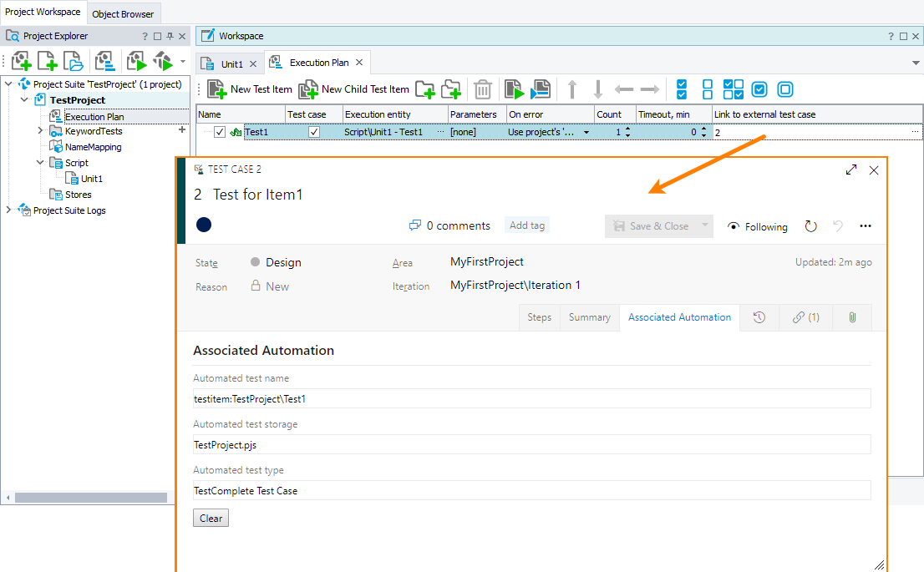Uncheck the Test case checkbox for Test1

pos(313,131)
